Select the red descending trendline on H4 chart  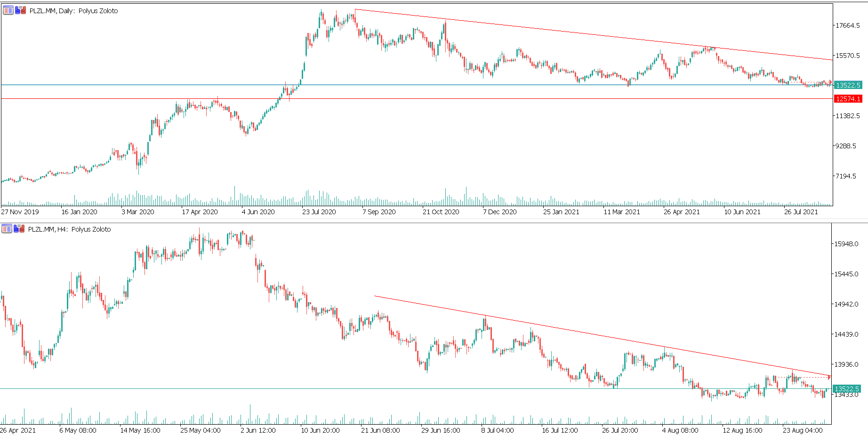(603, 336)
